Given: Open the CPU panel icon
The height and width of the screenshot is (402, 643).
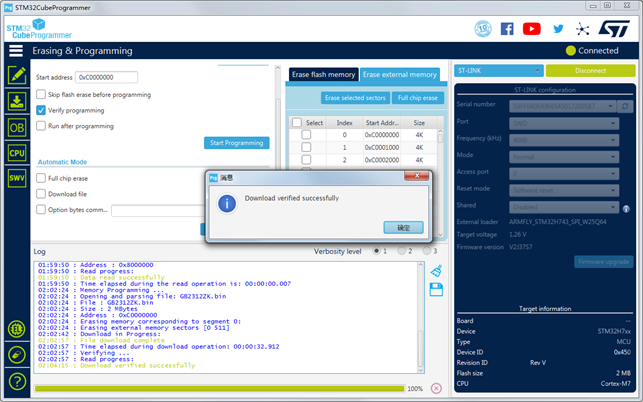Looking at the screenshot, I should click(17, 153).
